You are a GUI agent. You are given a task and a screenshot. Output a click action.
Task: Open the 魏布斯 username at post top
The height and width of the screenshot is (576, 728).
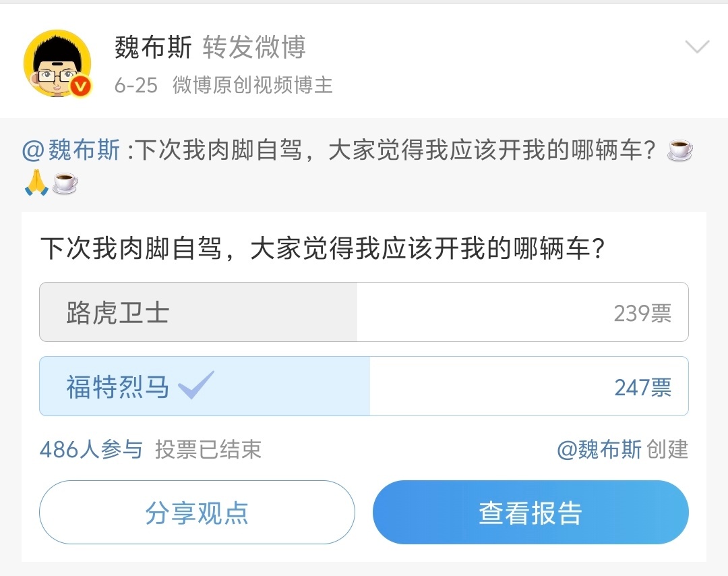point(153,47)
